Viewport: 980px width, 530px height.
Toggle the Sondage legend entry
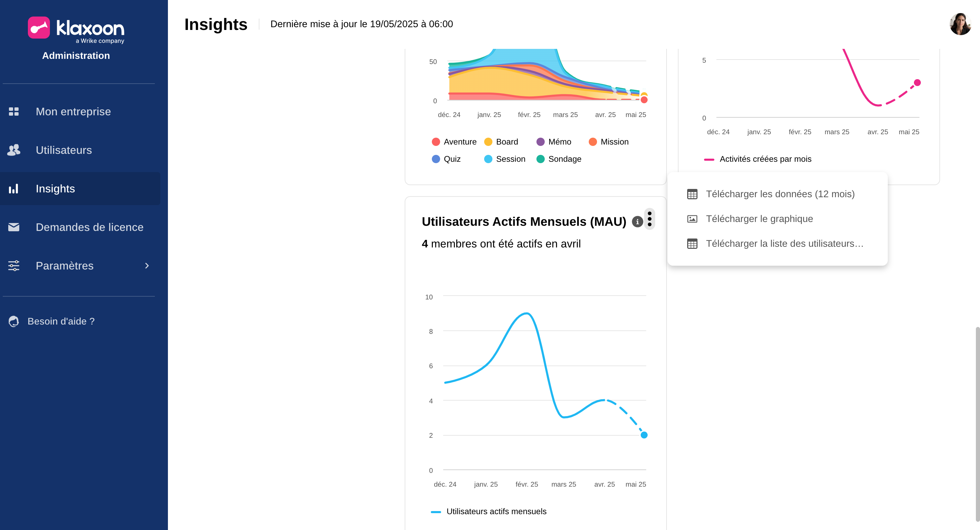(559, 159)
